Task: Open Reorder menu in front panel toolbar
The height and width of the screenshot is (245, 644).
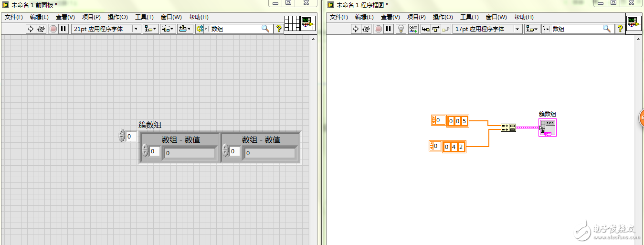Action: point(201,29)
